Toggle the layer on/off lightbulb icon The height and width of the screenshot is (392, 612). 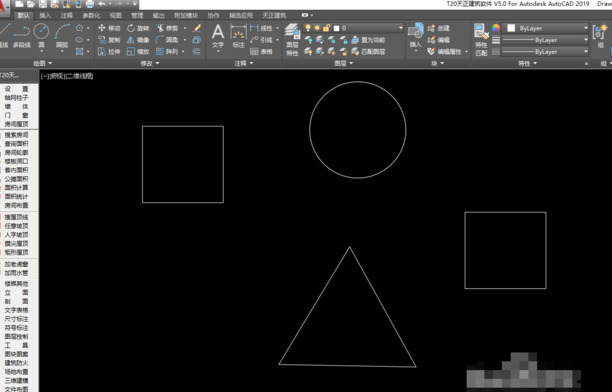[308, 28]
